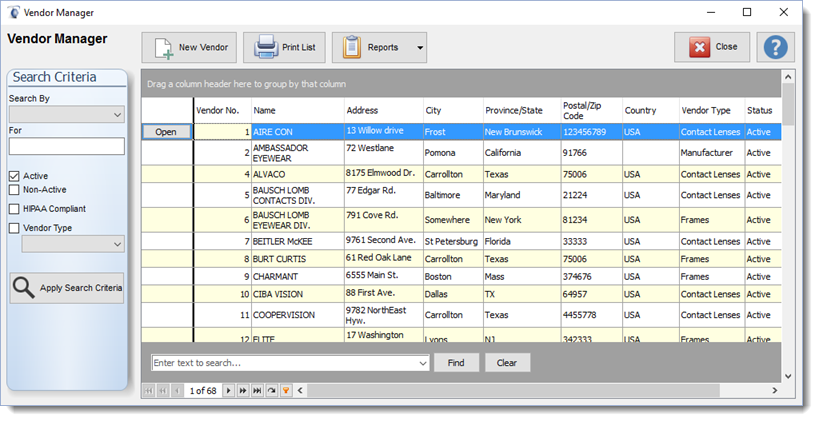Click the 6555 Main St. address cell
Image resolution: width=818 pixels, height=421 pixels.
coord(384,276)
